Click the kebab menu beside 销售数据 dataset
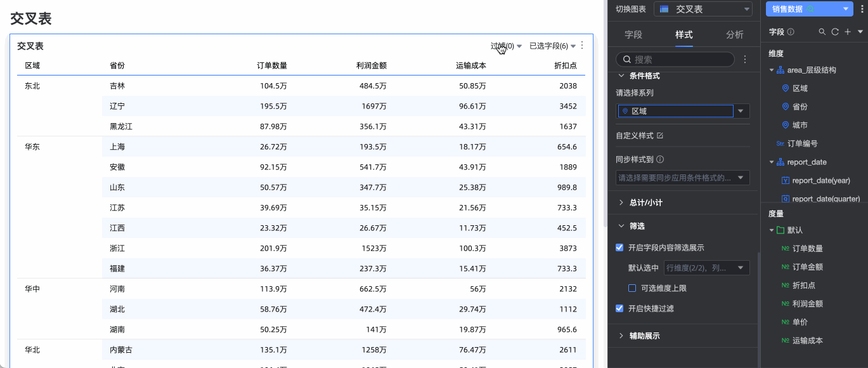This screenshot has height=368, width=868. (862, 9)
